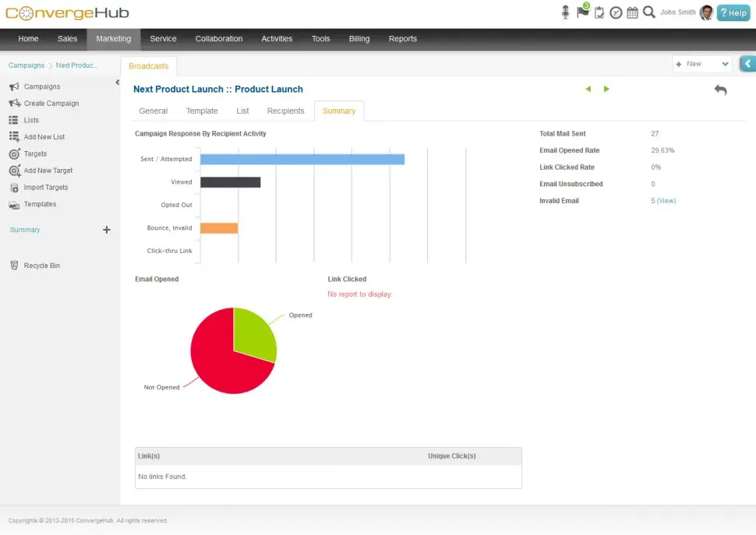Click the 5 (View) invalid email link
The image size is (756, 535).
tap(662, 200)
